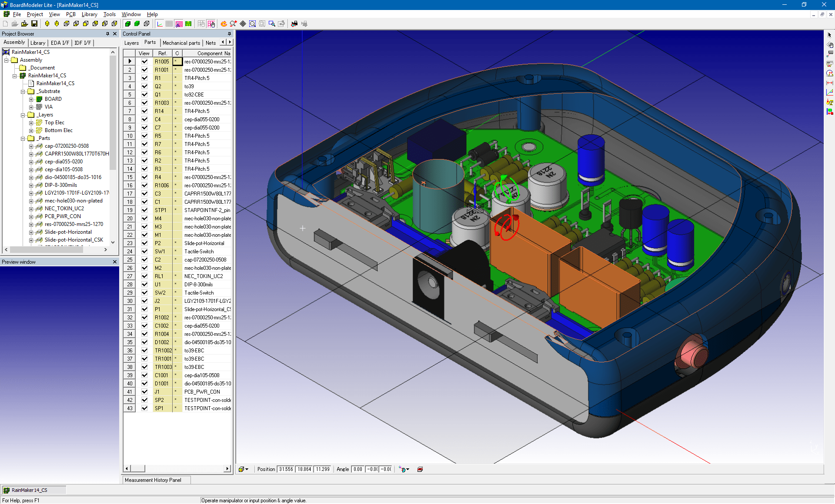Screen dimensions: 835x504
Task: Expand the Top Elec layer node
Action: coord(31,123)
